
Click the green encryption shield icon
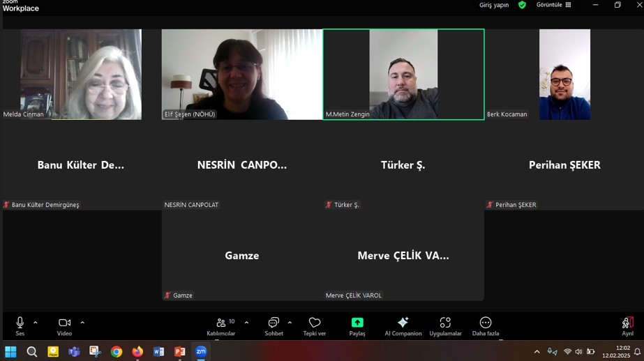[522, 5]
